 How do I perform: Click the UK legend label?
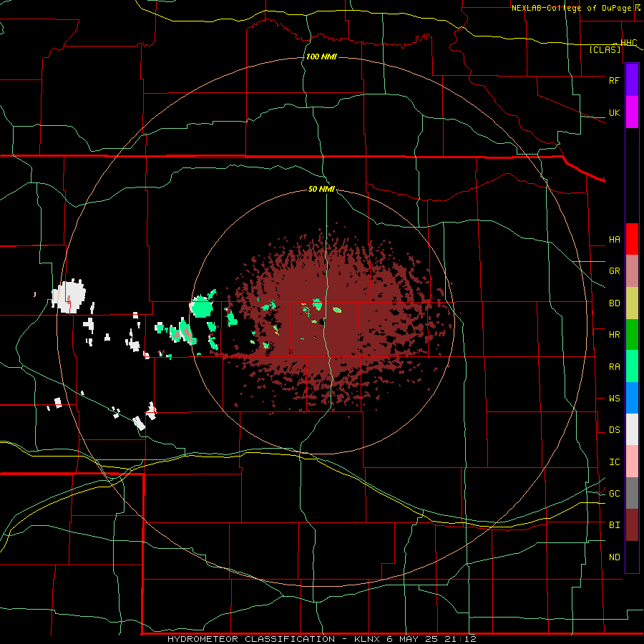point(614,112)
